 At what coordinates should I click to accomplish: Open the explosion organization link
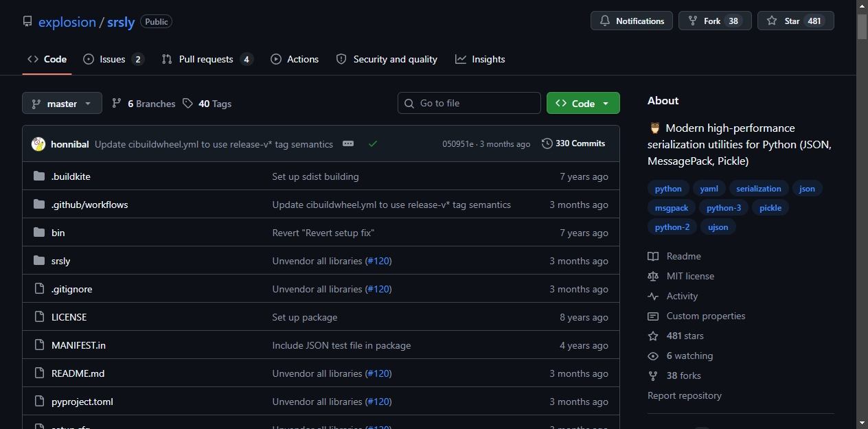point(67,22)
